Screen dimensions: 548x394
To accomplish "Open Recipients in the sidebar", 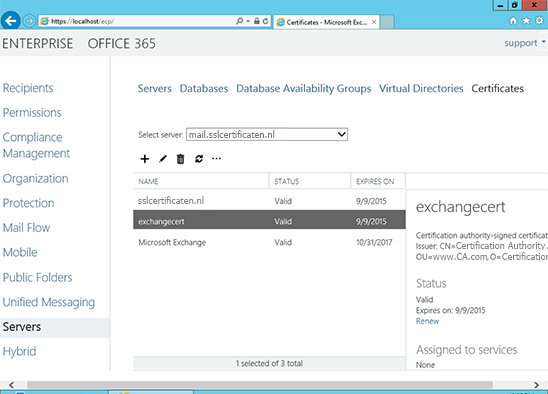I will point(28,88).
